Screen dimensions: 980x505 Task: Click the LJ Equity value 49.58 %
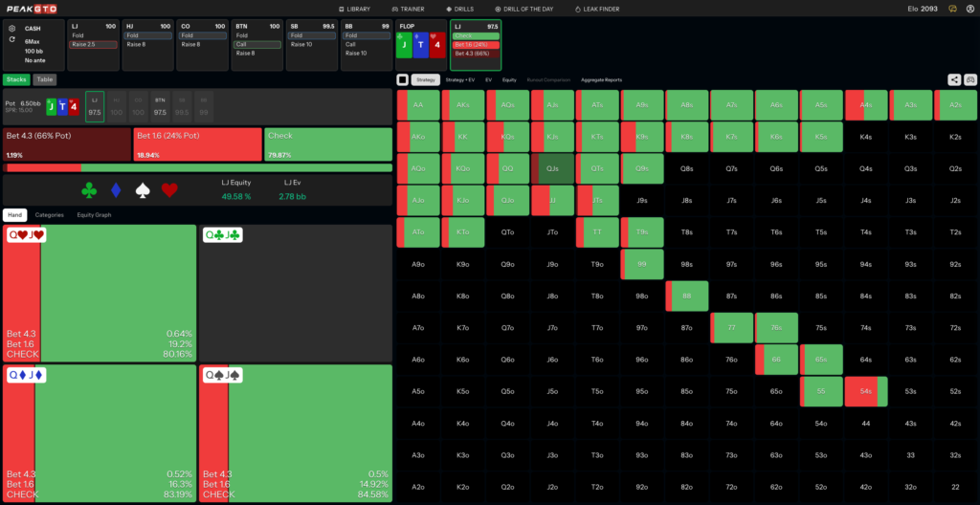click(236, 197)
